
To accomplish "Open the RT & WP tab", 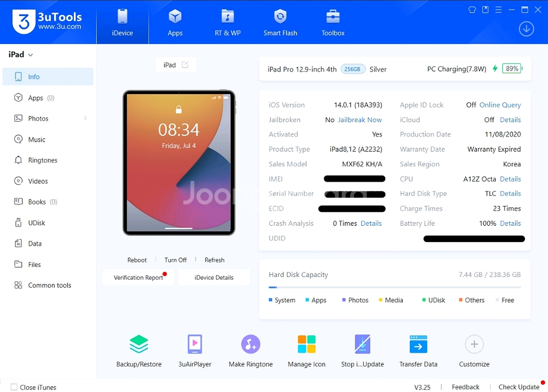I will (228, 22).
